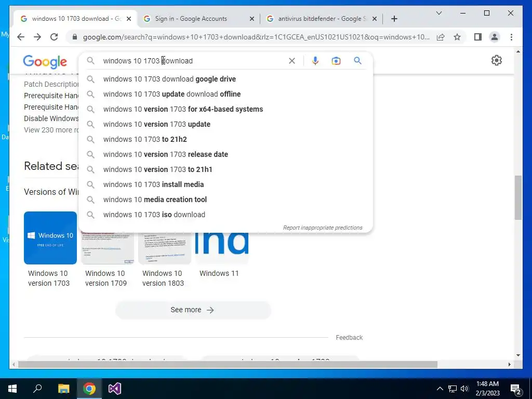This screenshot has height=399, width=532.
Task: Click the Feedback link
Action: click(349, 338)
